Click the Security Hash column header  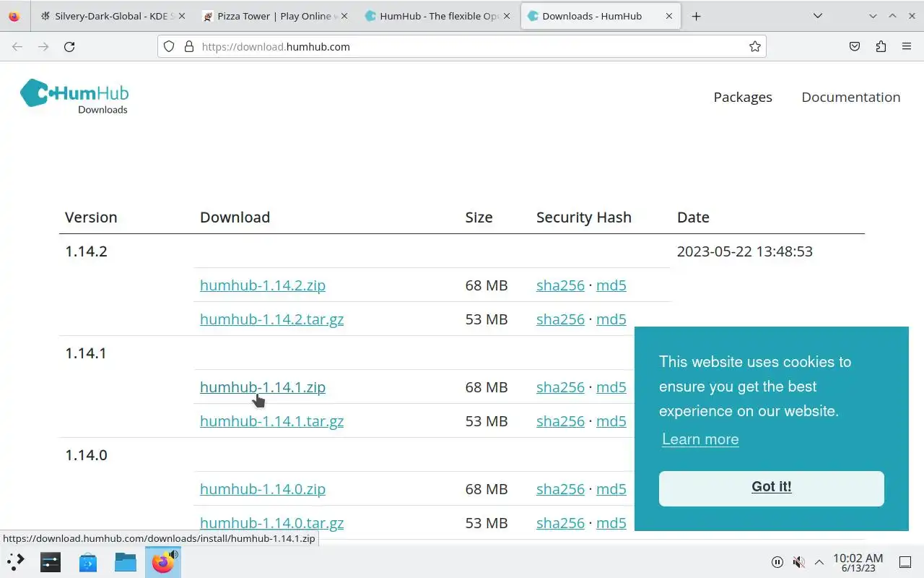[583, 217]
